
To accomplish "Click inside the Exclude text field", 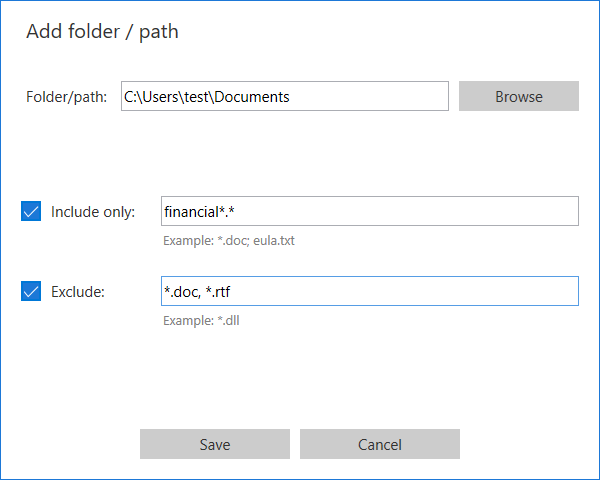I will pos(370,291).
